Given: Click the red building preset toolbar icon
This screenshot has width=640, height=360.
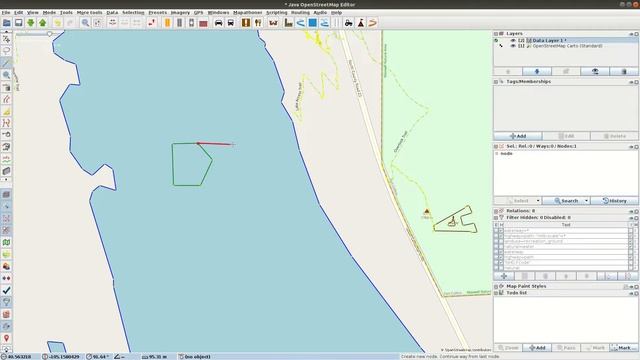Looking at the screenshot, I should (x=203, y=23).
